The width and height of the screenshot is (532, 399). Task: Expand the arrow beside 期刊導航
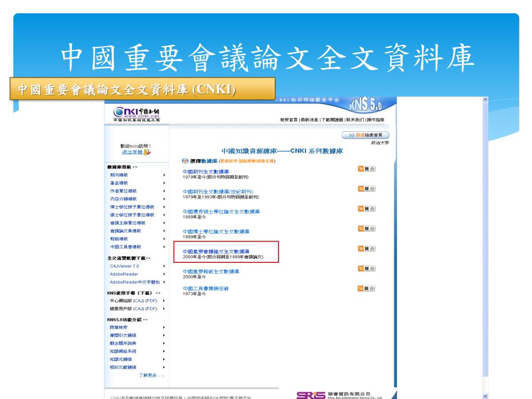(x=164, y=175)
